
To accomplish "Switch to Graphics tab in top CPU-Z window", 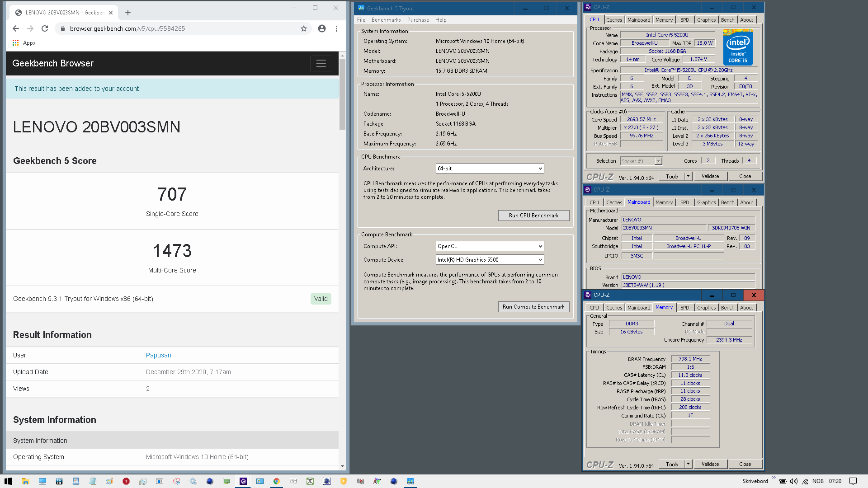I will 706,20.
